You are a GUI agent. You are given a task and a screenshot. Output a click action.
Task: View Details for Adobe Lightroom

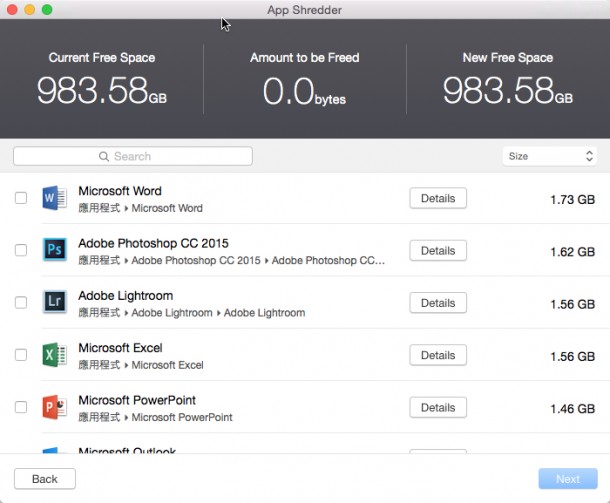pos(438,303)
